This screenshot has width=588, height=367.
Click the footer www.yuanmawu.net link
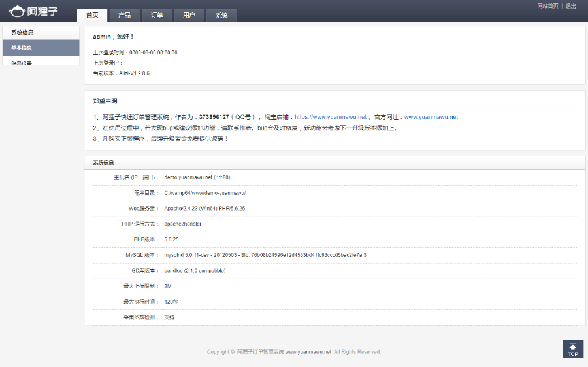coord(308,352)
